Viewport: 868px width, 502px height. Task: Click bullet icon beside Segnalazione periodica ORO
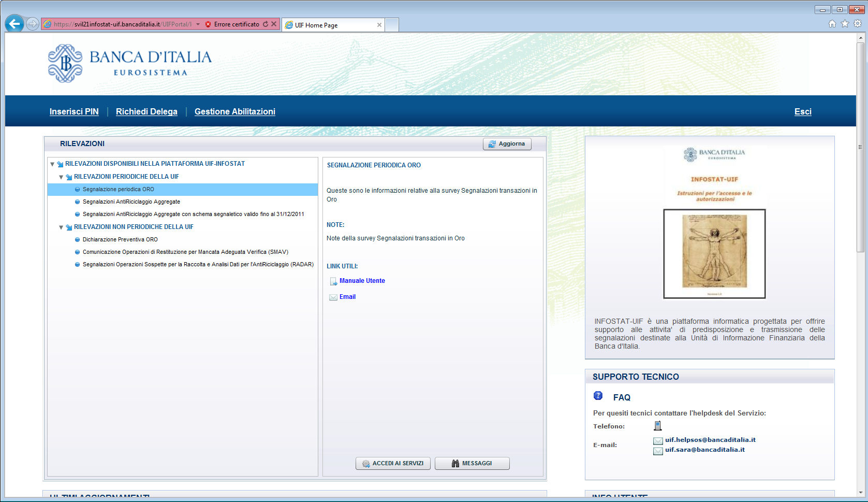[x=78, y=190]
